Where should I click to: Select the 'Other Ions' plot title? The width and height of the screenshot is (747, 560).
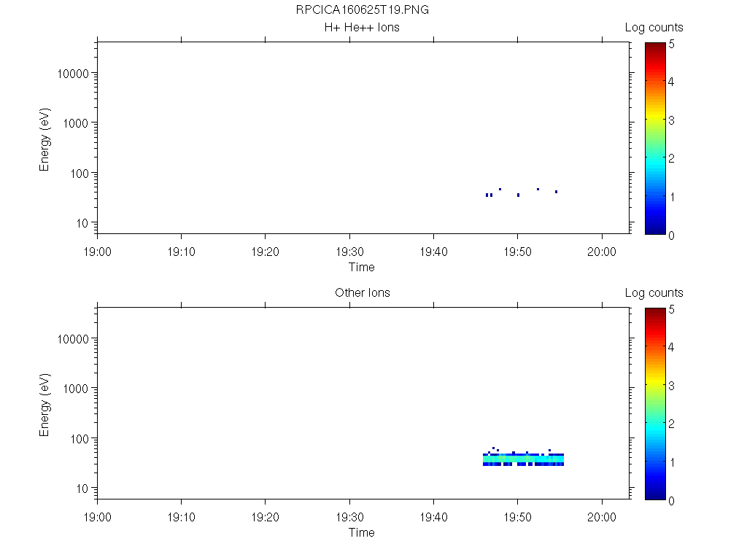pos(362,292)
